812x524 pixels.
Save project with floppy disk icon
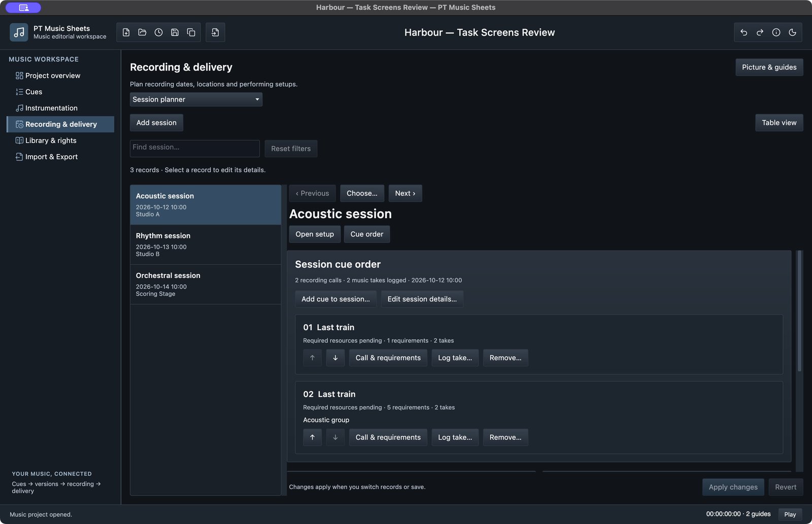(x=175, y=32)
